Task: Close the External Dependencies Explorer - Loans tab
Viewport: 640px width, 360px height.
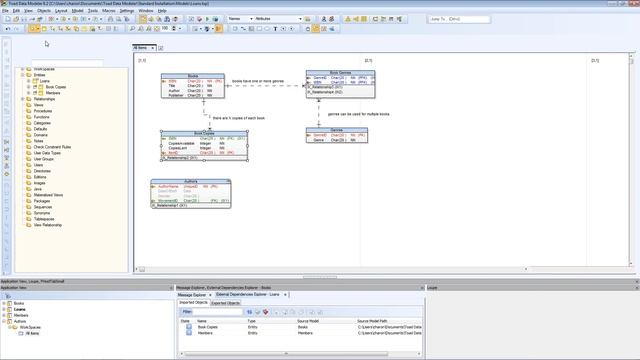Action: 285,295
